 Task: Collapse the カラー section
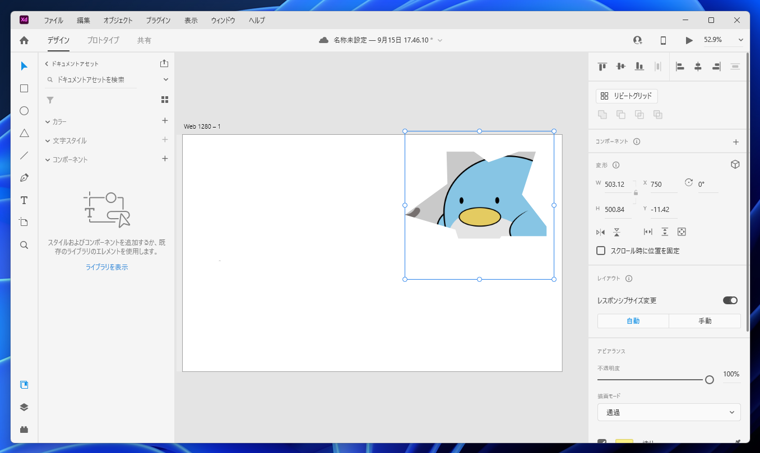tap(48, 122)
